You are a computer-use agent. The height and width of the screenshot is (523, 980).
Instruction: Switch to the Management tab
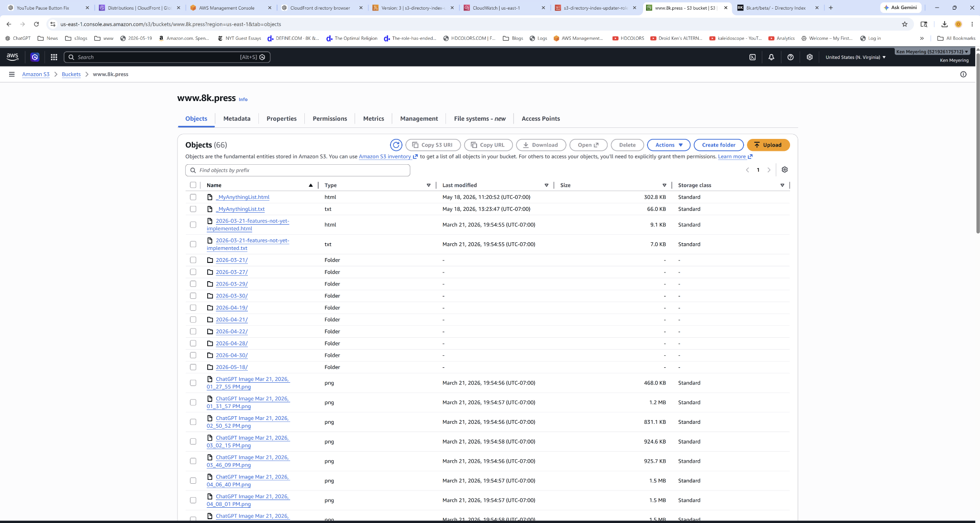(x=419, y=119)
